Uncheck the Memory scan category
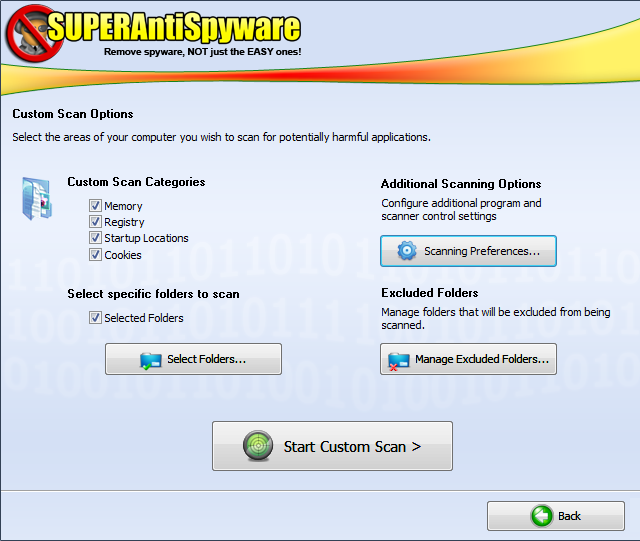The width and height of the screenshot is (640, 541). [x=95, y=205]
